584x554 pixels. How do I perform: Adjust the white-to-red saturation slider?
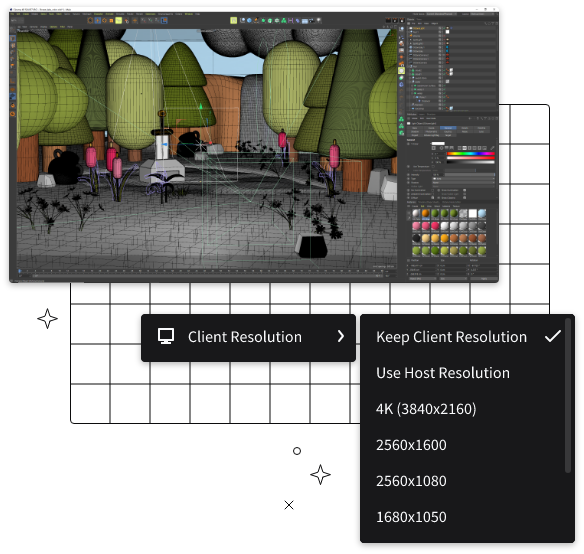pos(470,158)
